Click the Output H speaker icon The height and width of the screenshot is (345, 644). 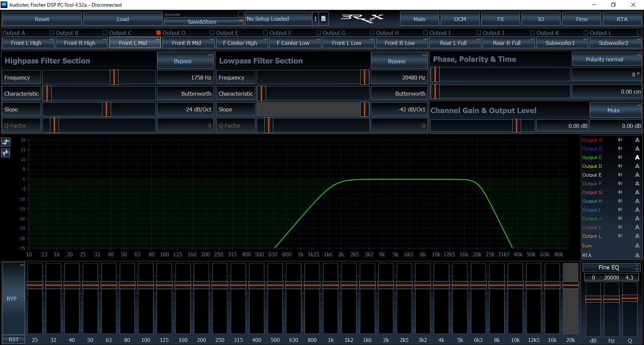point(620,201)
